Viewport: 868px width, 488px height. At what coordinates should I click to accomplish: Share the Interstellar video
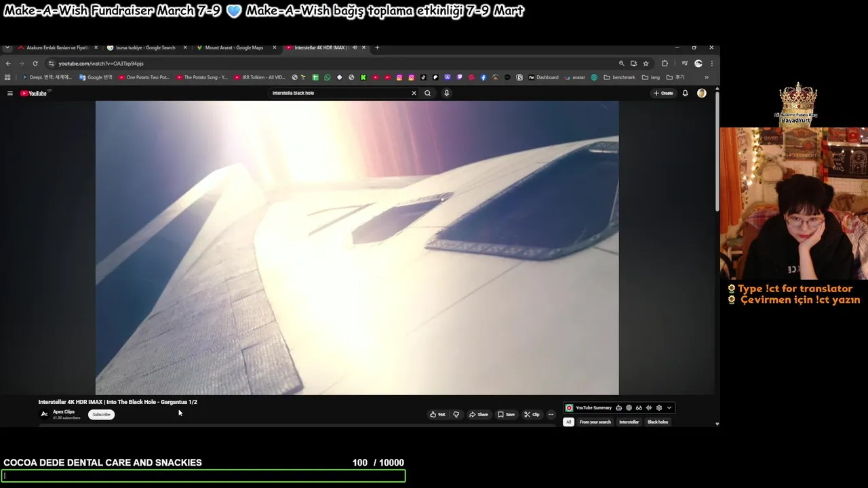tap(478, 414)
